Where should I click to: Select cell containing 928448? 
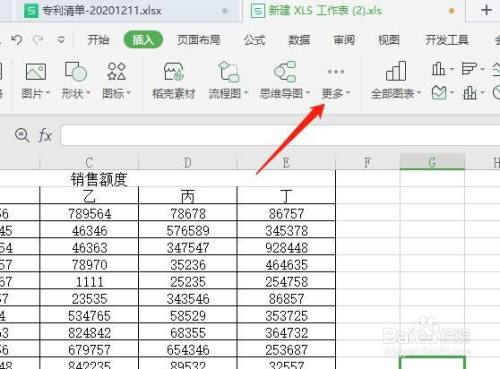[286, 247]
